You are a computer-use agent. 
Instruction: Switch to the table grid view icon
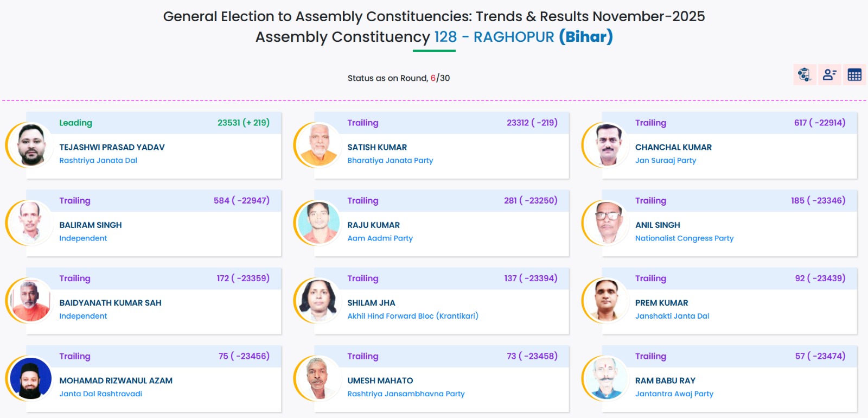coord(854,75)
